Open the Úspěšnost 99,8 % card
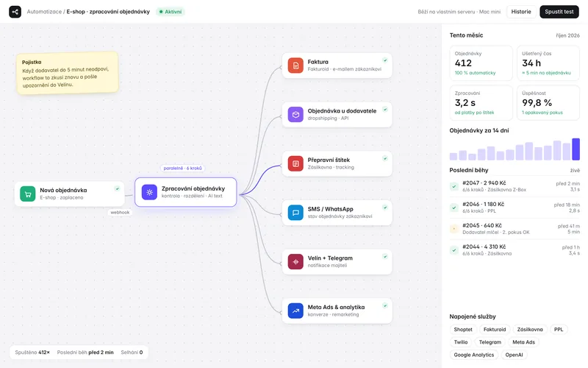Viewport: 588px width, 368px height. tap(548, 102)
